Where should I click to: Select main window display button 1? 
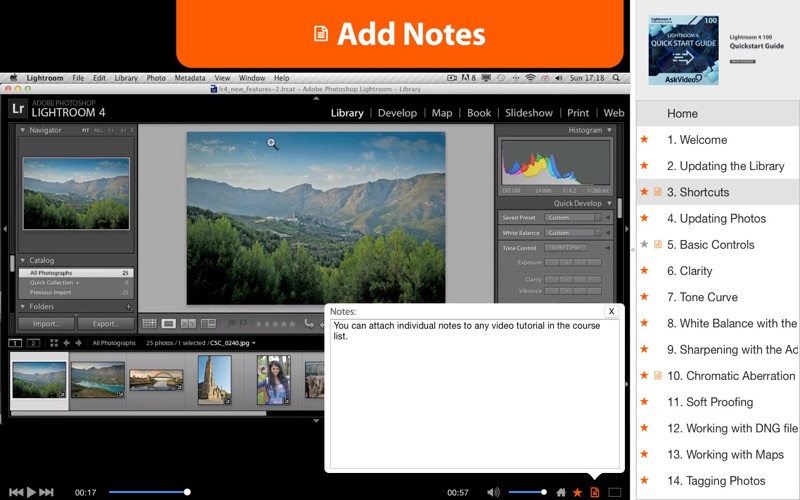pyautogui.click(x=15, y=343)
